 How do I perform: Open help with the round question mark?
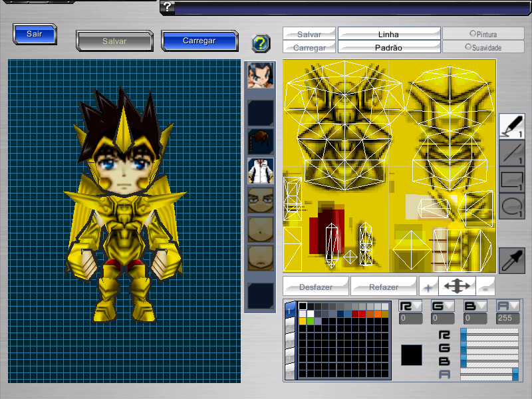click(261, 43)
